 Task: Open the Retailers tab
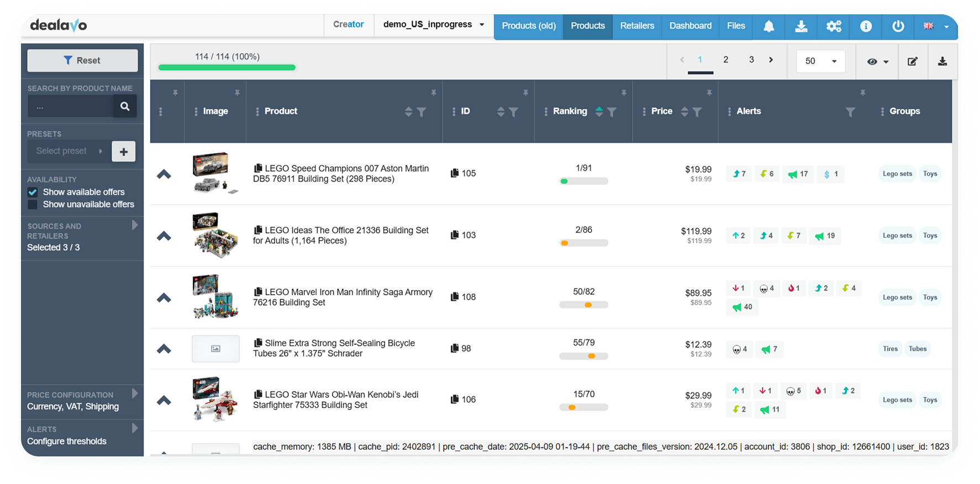point(637,26)
